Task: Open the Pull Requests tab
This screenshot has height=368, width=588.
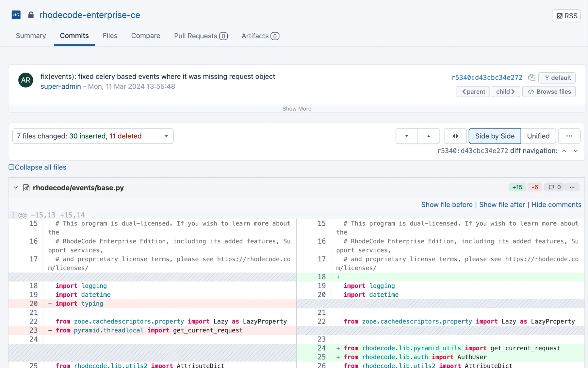Action: click(x=201, y=36)
